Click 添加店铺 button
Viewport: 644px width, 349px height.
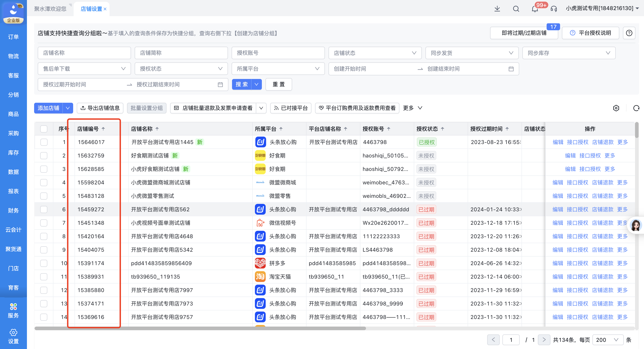(48, 108)
